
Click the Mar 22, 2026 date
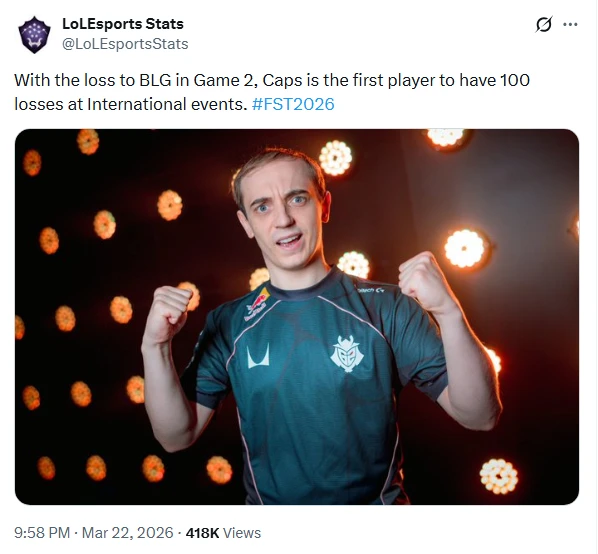(x=127, y=533)
